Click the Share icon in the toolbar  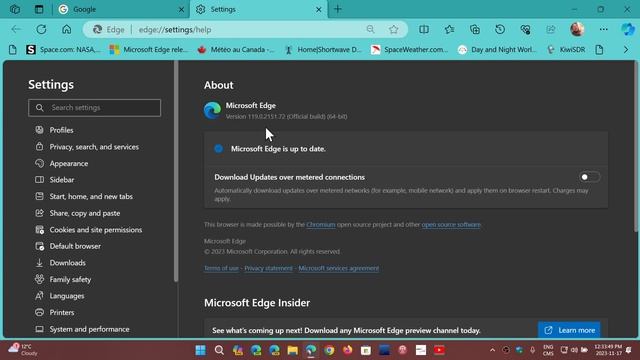[551, 29]
